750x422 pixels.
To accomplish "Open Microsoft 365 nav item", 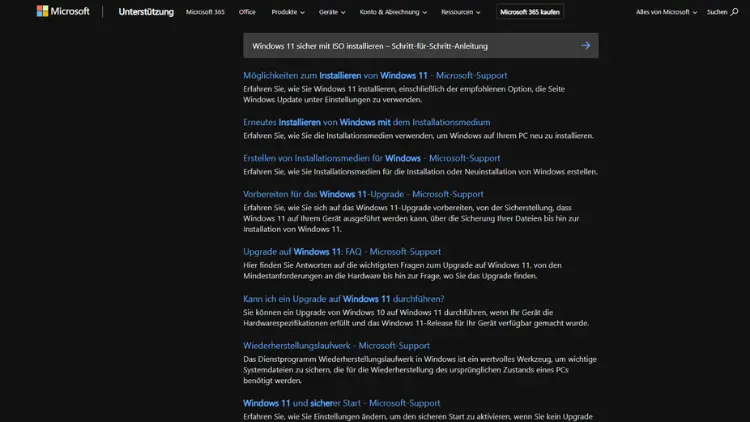I will (205, 12).
